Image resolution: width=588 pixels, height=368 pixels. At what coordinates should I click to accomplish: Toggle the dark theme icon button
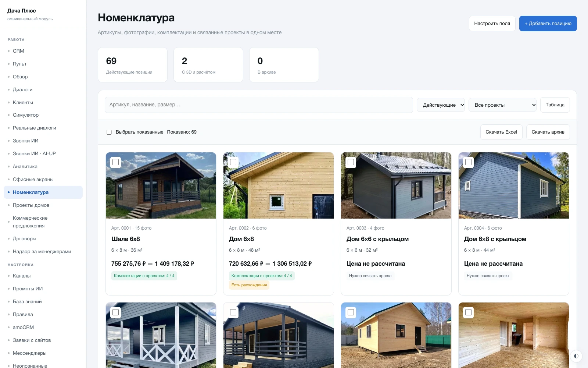point(576,356)
